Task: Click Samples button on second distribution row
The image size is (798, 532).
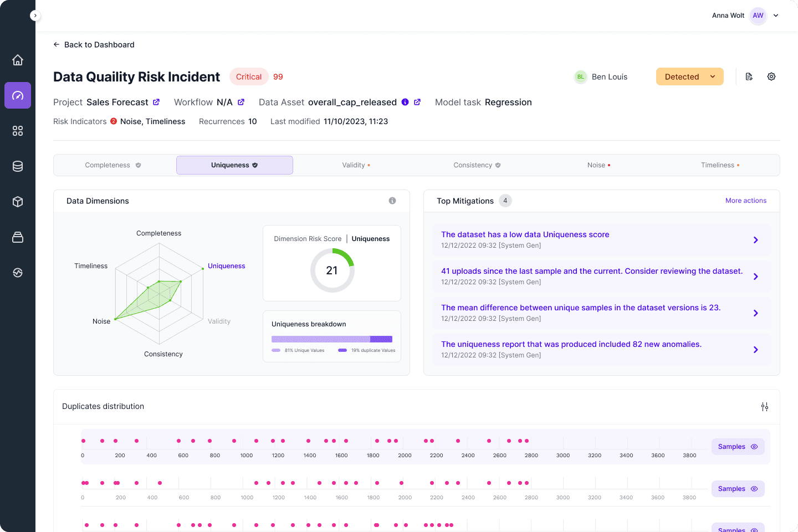Action: point(738,489)
